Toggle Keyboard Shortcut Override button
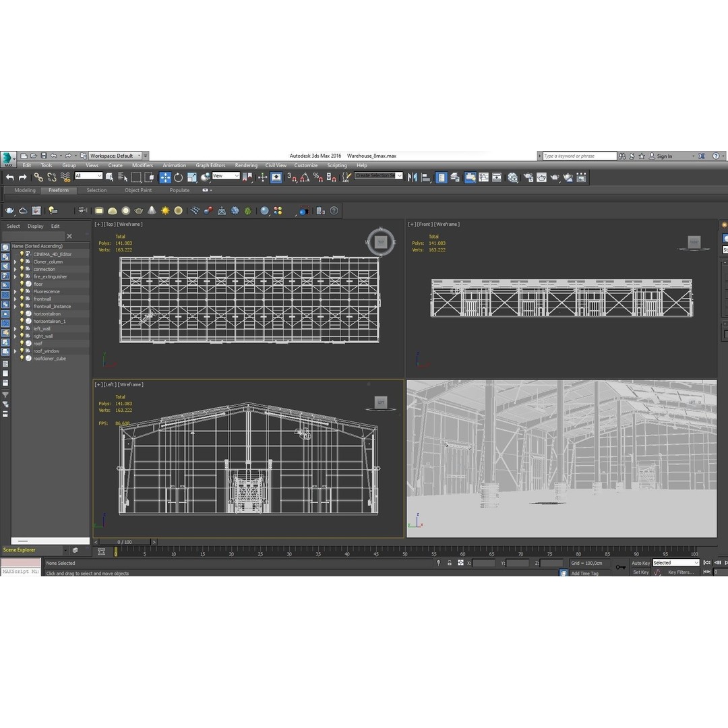The height and width of the screenshot is (728, 728). click(276, 177)
